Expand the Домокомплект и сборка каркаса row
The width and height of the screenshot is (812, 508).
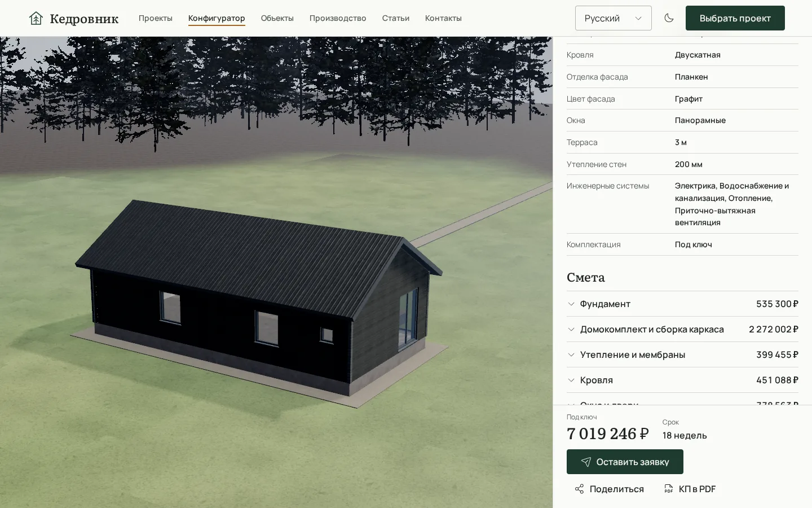682,329
